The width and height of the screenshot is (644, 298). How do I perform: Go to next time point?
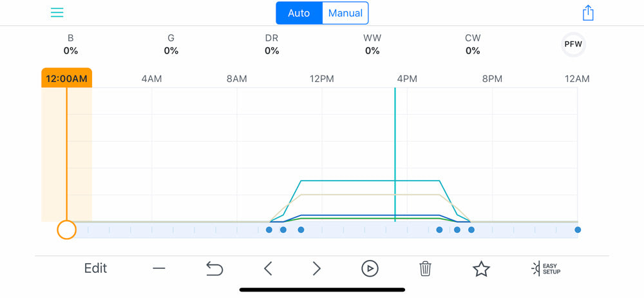click(x=316, y=269)
